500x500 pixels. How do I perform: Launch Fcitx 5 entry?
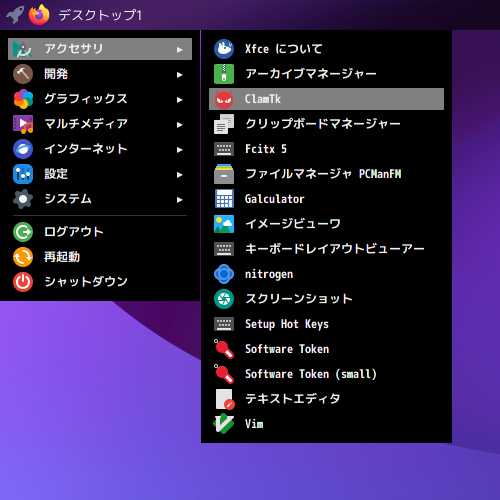pos(326,149)
